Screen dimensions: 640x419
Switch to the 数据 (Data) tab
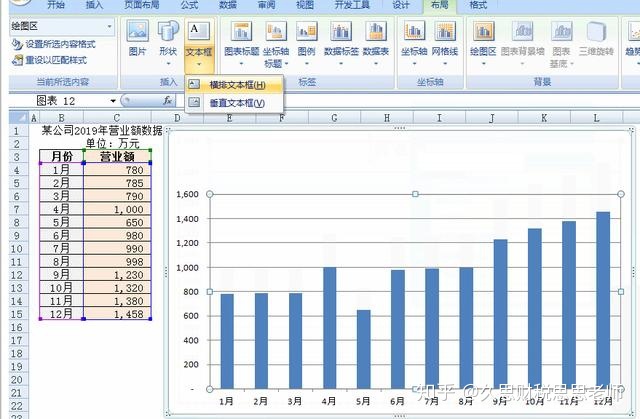pos(228,5)
